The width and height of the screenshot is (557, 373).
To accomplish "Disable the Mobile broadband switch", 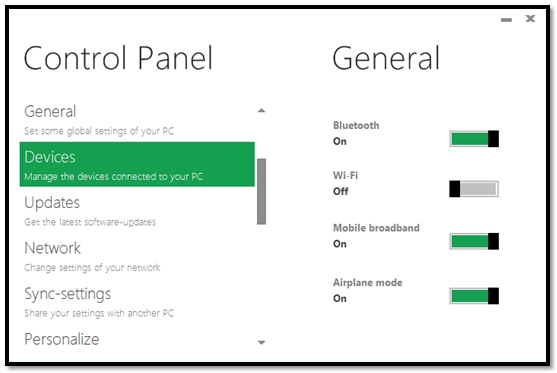I will coord(474,242).
